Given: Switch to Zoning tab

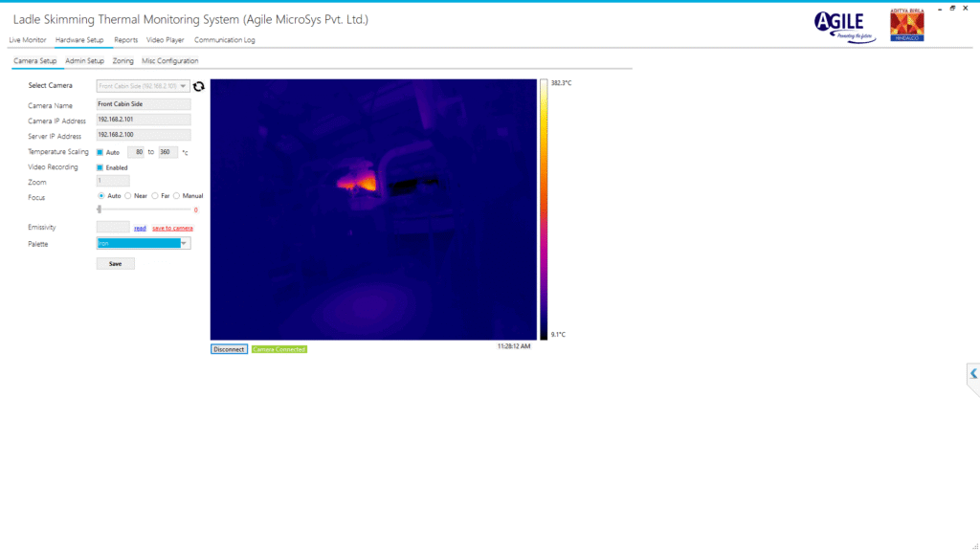Looking at the screenshot, I should [x=123, y=60].
